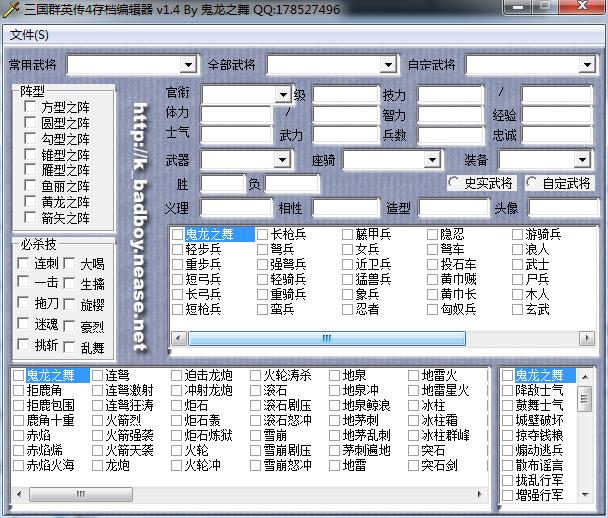The height and width of the screenshot is (518, 608).
Task: Check the 长枪兵 troop type
Action: [x=263, y=234]
